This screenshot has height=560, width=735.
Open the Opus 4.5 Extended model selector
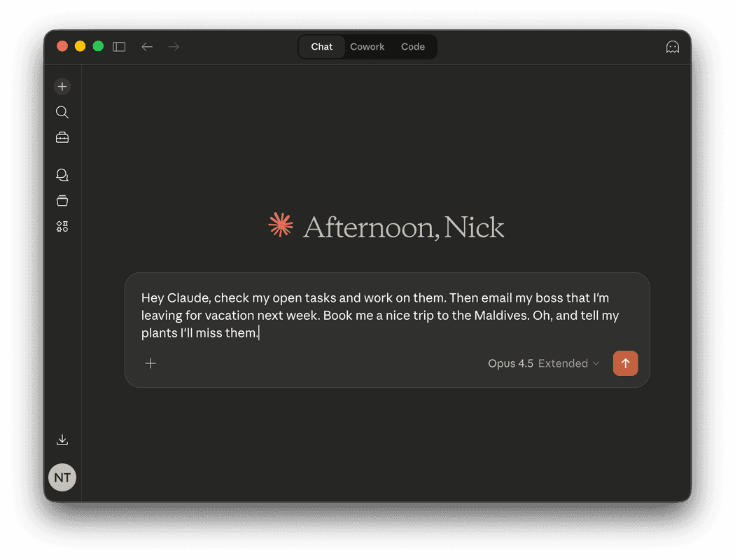point(543,363)
